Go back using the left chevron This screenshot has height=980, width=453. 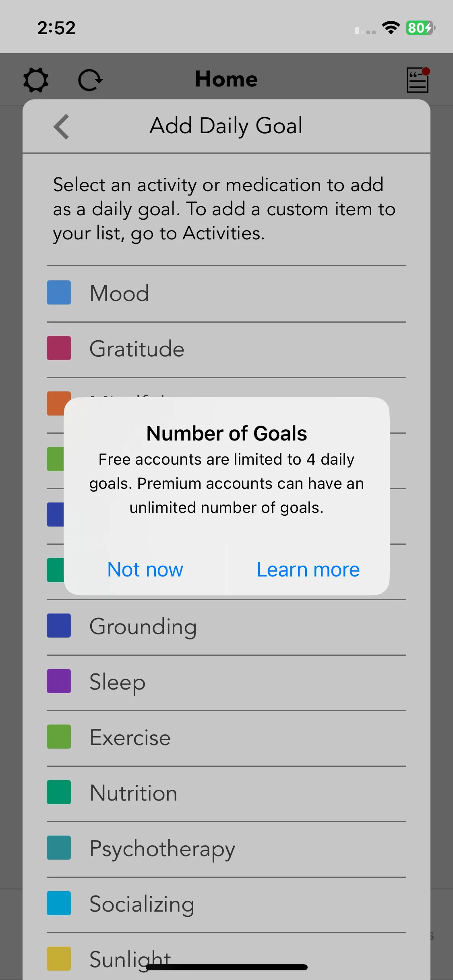[62, 127]
